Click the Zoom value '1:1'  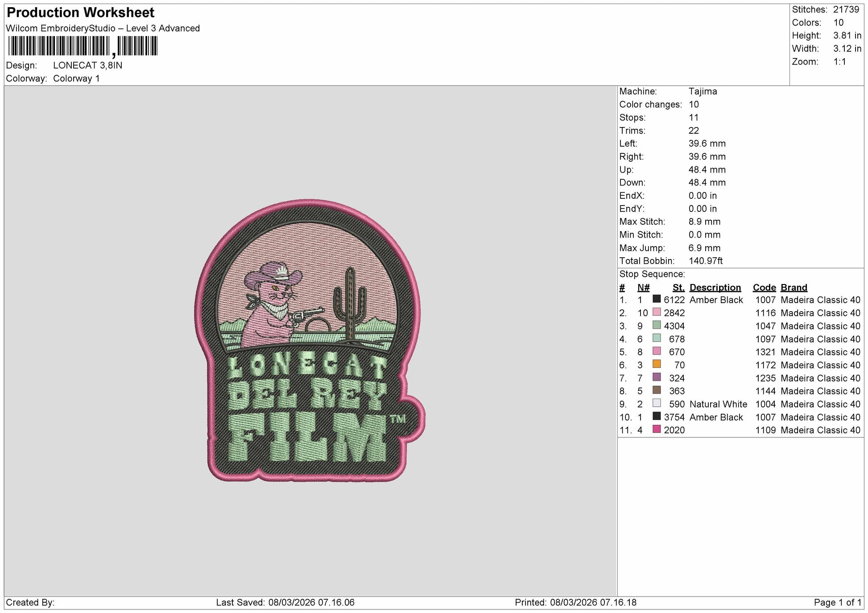(839, 62)
